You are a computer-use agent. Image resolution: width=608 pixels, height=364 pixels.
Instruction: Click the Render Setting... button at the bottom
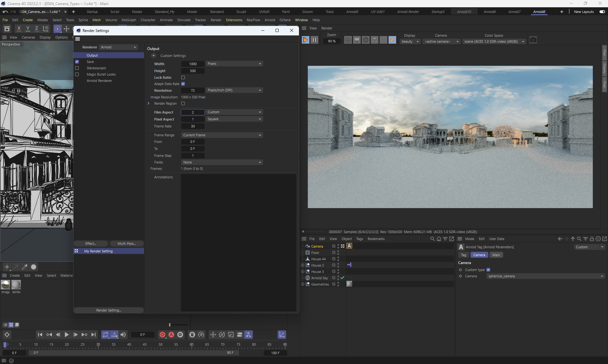(109, 310)
